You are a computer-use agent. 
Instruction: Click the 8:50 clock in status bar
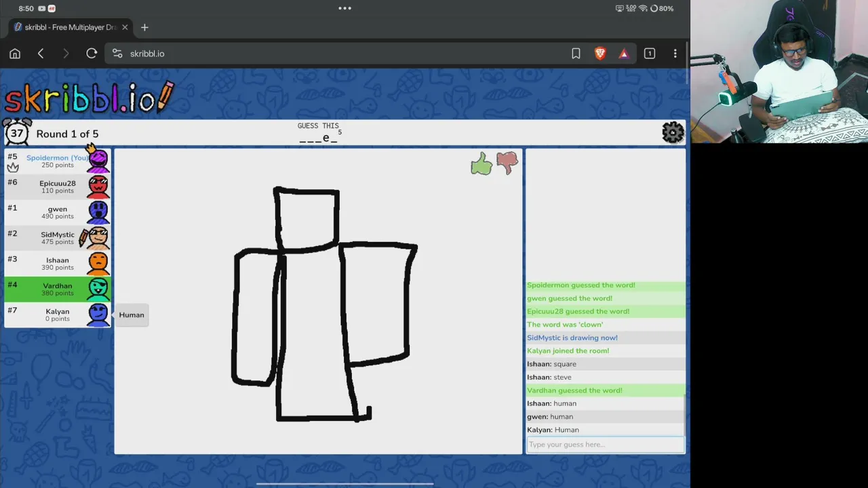pos(26,8)
